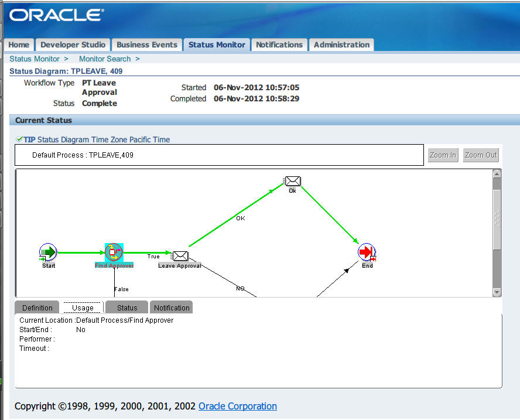
Task: Click the TIP checkmark icon
Action: 19,139
